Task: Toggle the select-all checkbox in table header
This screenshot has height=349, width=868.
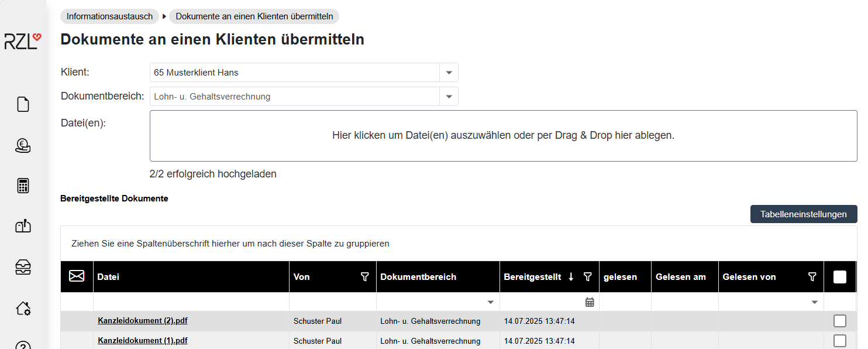Action: tap(839, 277)
